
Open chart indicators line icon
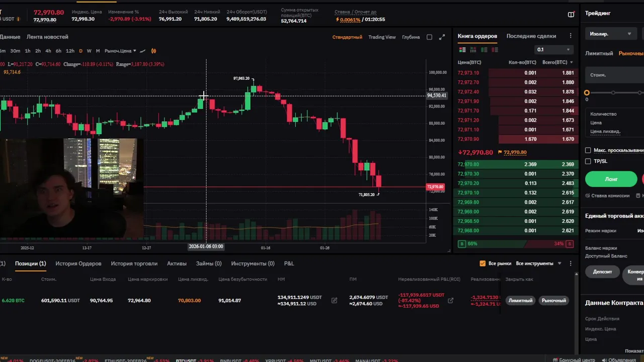point(142,51)
